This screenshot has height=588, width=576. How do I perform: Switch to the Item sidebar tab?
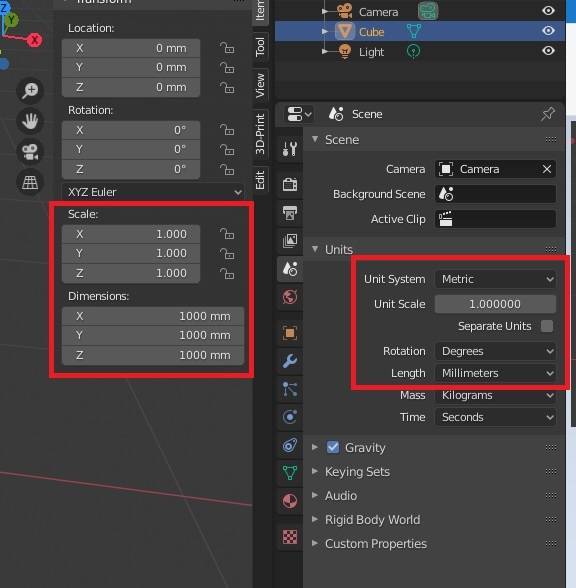[260, 11]
